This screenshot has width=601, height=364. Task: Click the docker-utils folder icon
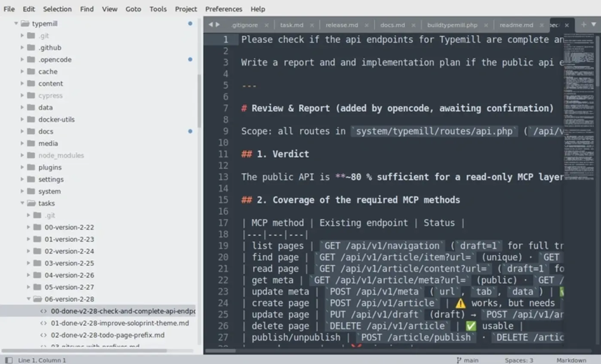pyautogui.click(x=31, y=119)
